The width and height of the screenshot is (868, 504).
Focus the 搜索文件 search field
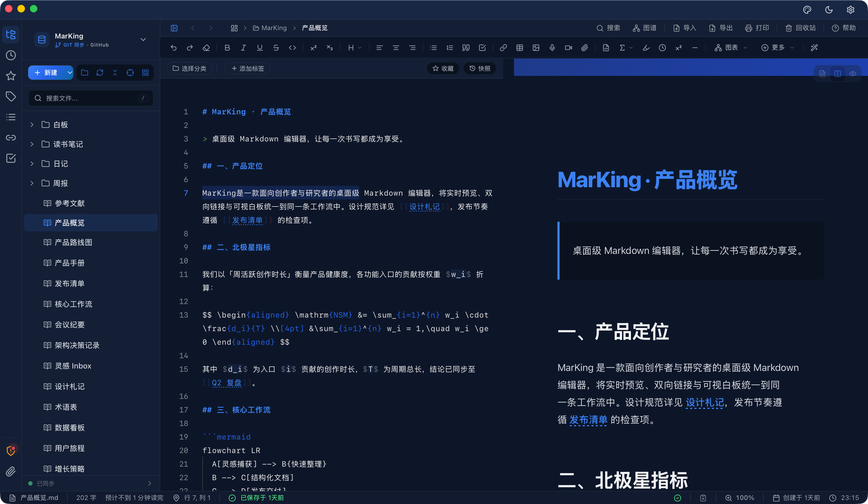(90, 98)
